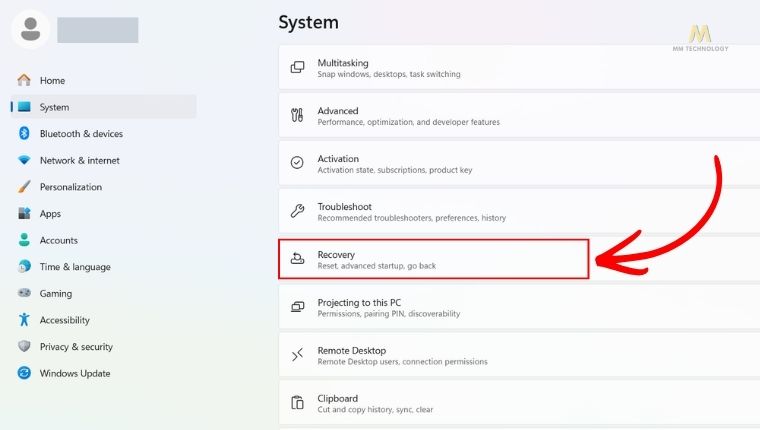The width and height of the screenshot is (760, 430).
Task: Click 'Cut and copy history, sync, clear' text
Action: pos(375,410)
